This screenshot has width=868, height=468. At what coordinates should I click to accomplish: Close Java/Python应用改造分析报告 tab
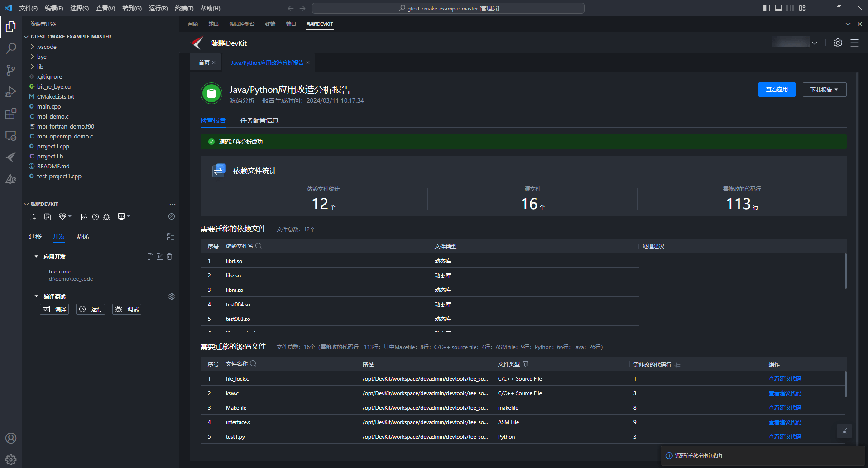[x=308, y=63]
